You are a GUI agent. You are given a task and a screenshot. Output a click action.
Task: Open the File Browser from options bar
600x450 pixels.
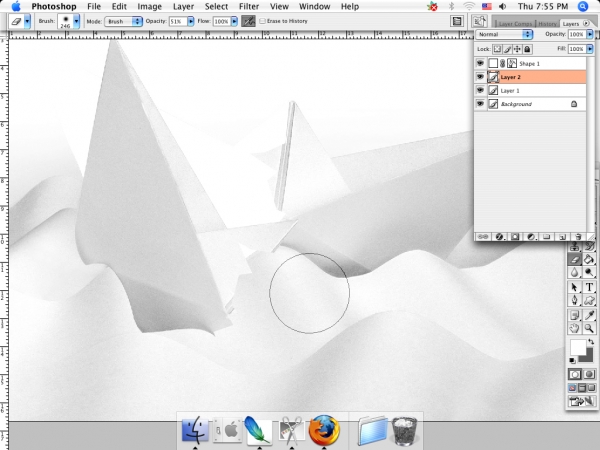click(x=479, y=21)
